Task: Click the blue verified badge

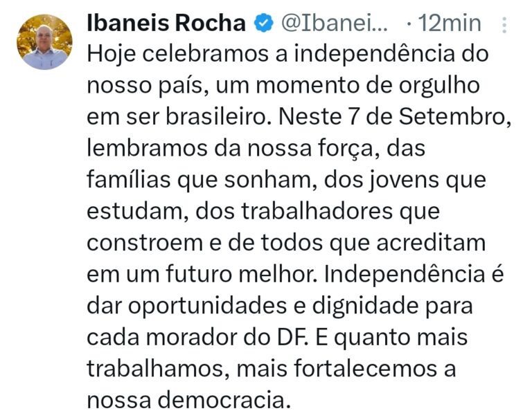Action: [263, 23]
